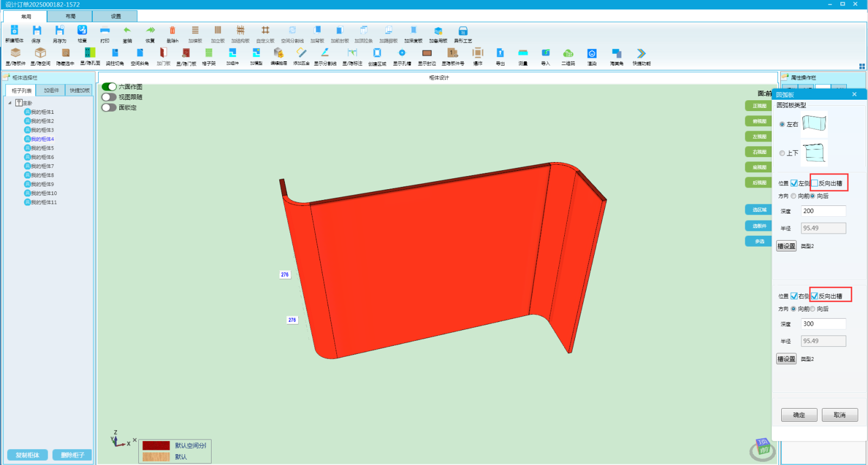Toggle the 六面作图 switch

(x=109, y=87)
